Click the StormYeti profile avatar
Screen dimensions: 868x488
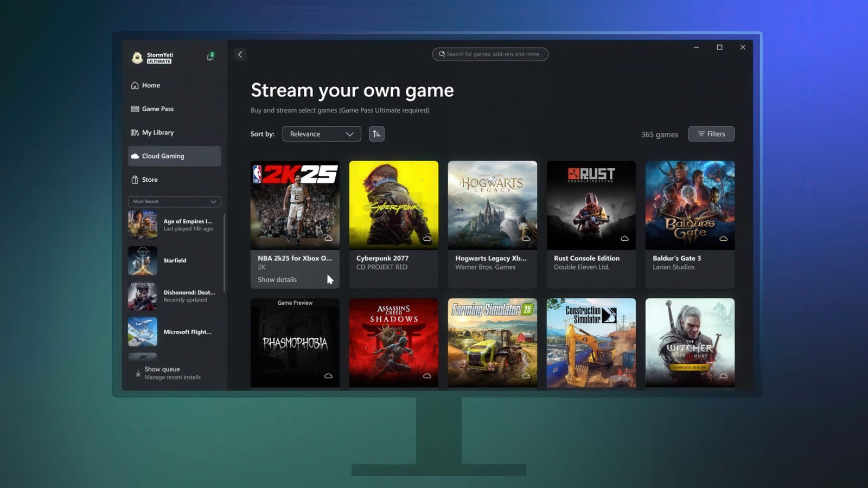click(136, 57)
